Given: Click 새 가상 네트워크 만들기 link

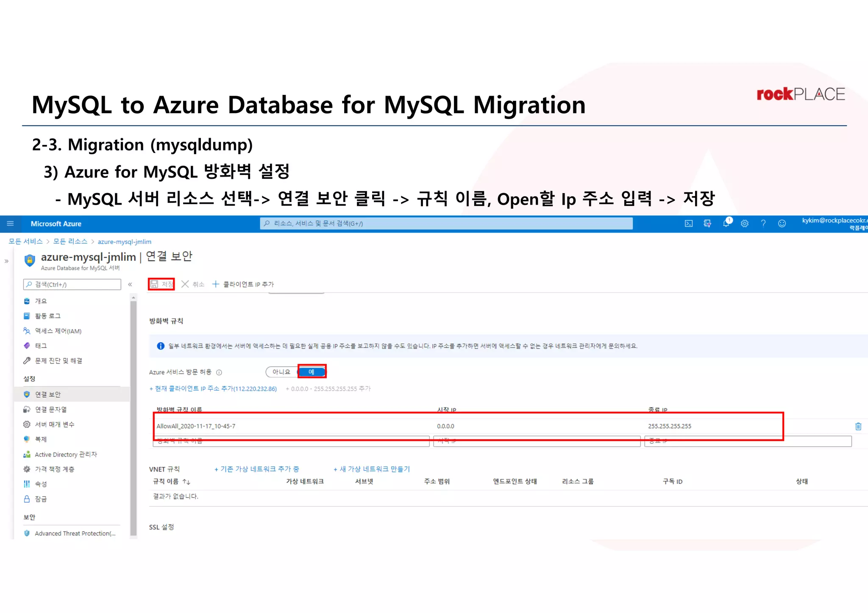Looking at the screenshot, I should point(372,469).
